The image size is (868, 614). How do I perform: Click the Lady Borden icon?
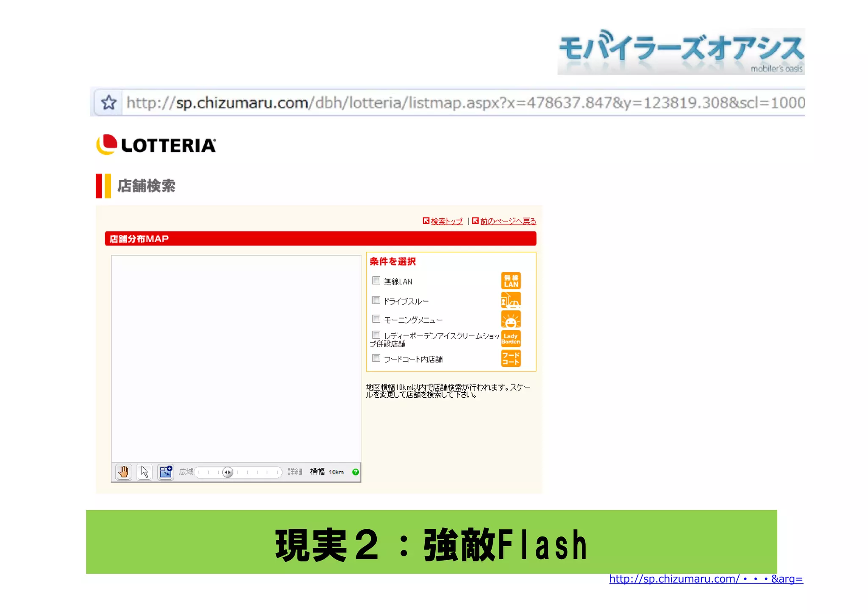[x=511, y=338]
